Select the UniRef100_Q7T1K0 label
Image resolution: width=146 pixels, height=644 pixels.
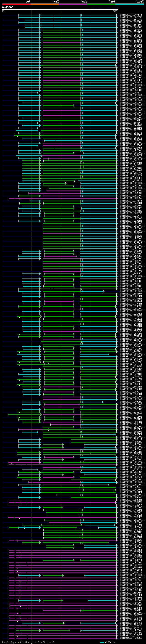(131, 32)
